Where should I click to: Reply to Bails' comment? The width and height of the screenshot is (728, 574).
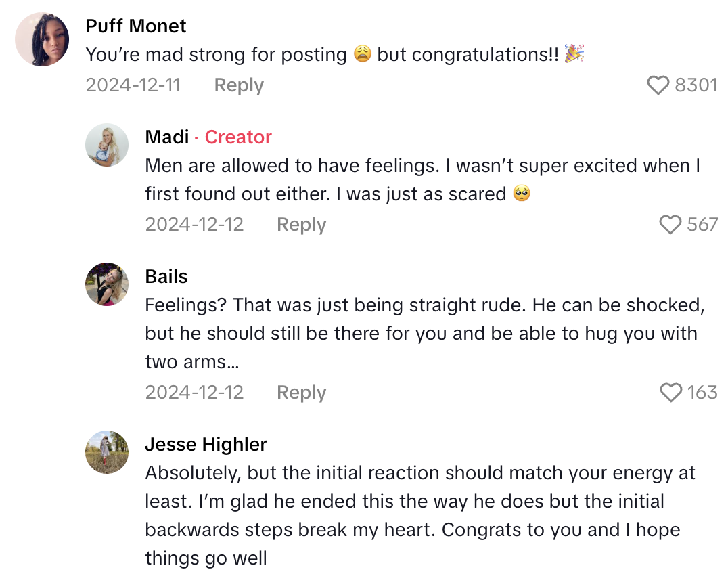(x=301, y=393)
